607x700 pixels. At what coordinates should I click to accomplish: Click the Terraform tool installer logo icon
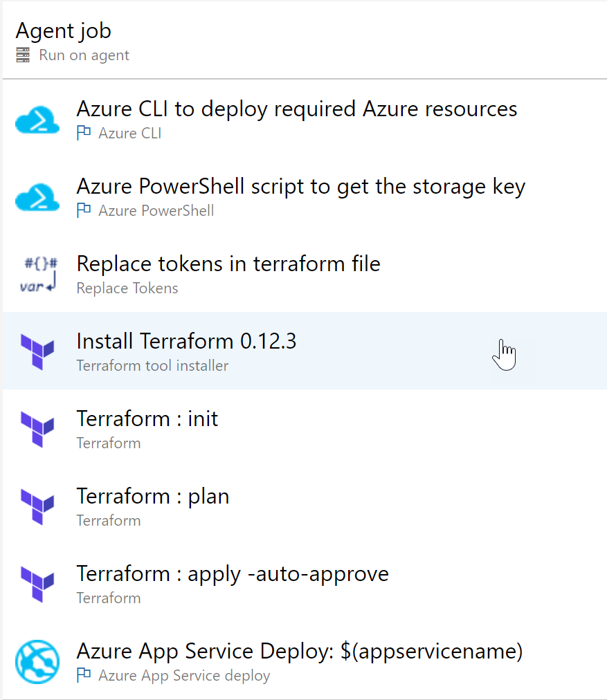pyautogui.click(x=37, y=352)
